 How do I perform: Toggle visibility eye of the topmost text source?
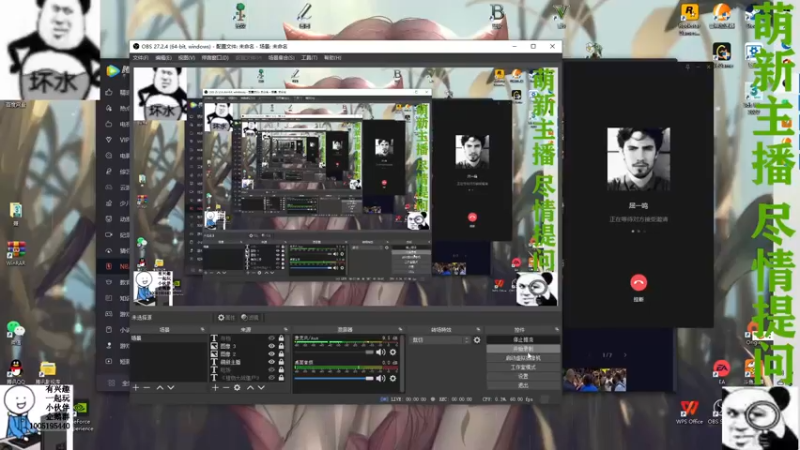point(271,338)
